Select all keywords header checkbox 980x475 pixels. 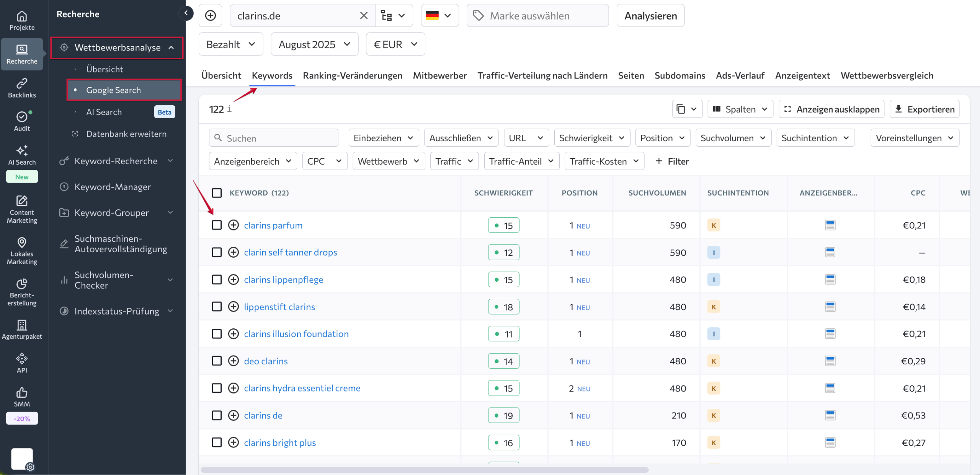[217, 193]
